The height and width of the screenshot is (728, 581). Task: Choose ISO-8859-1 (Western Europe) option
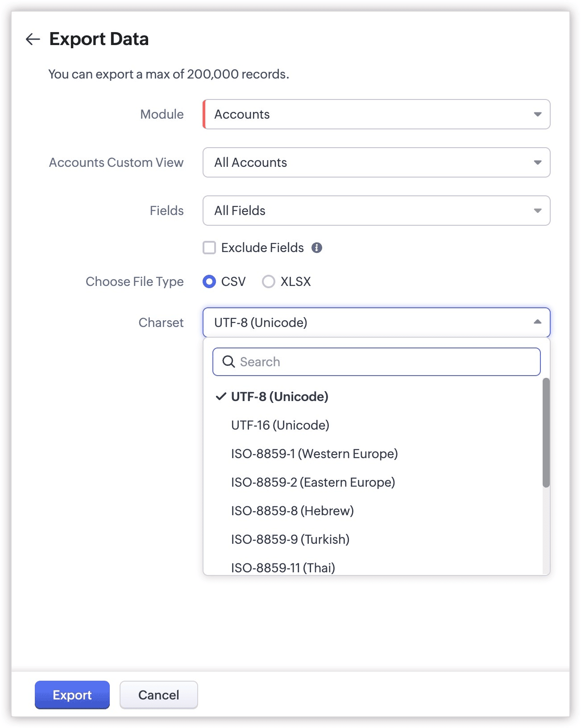(x=314, y=454)
